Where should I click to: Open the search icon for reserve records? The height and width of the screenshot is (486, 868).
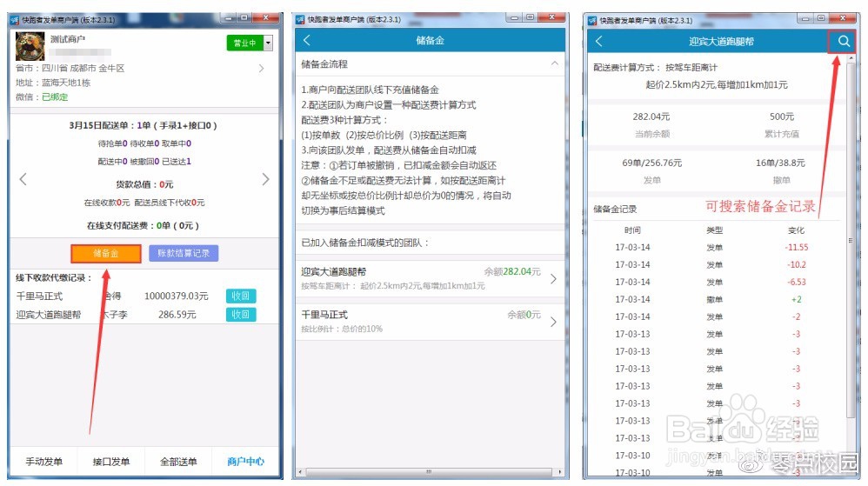click(843, 41)
